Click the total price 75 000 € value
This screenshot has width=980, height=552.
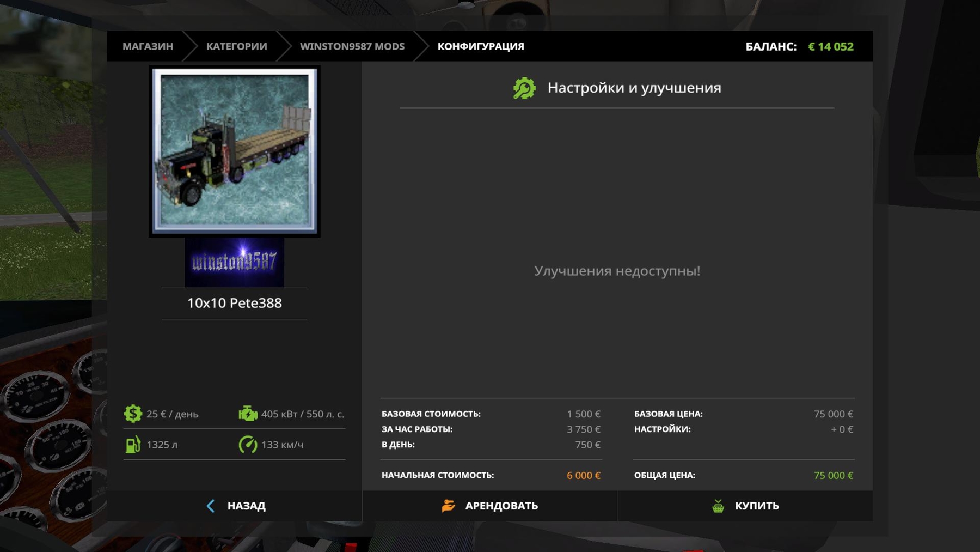click(x=833, y=475)
